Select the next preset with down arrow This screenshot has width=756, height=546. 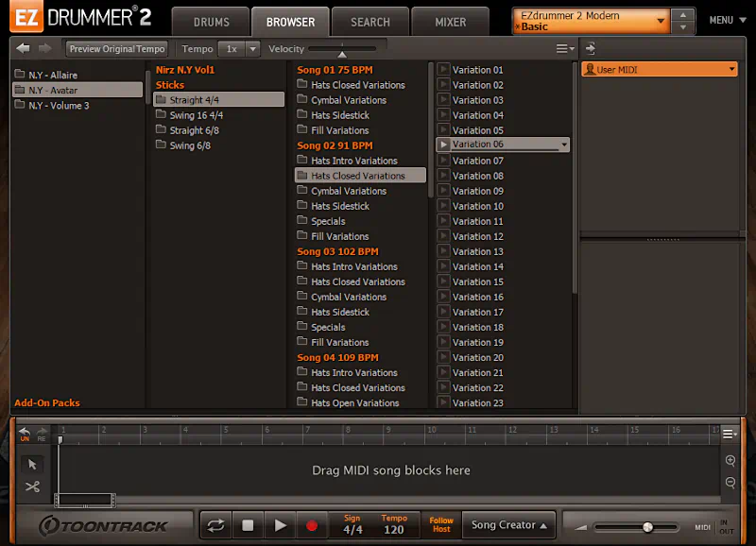tap(682, 27)
